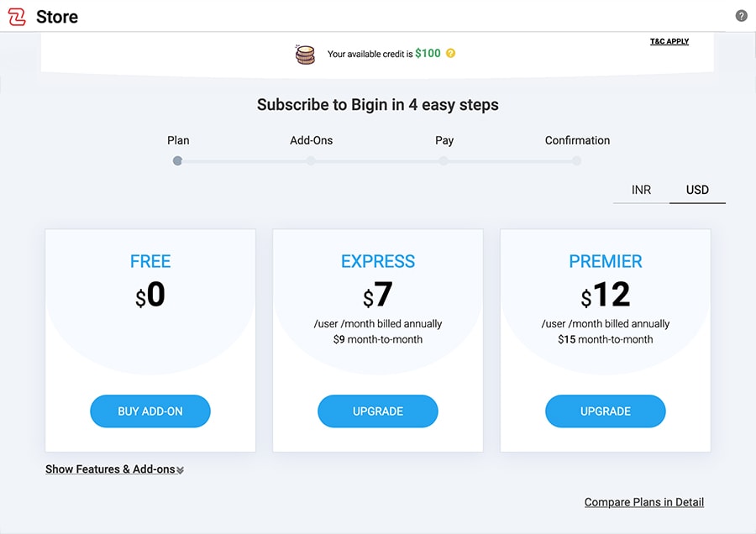Click the yellow question icon beside $100 credit
Viewport: 756px width, 534px height.
pyautogui.click(x=449, y=53)
